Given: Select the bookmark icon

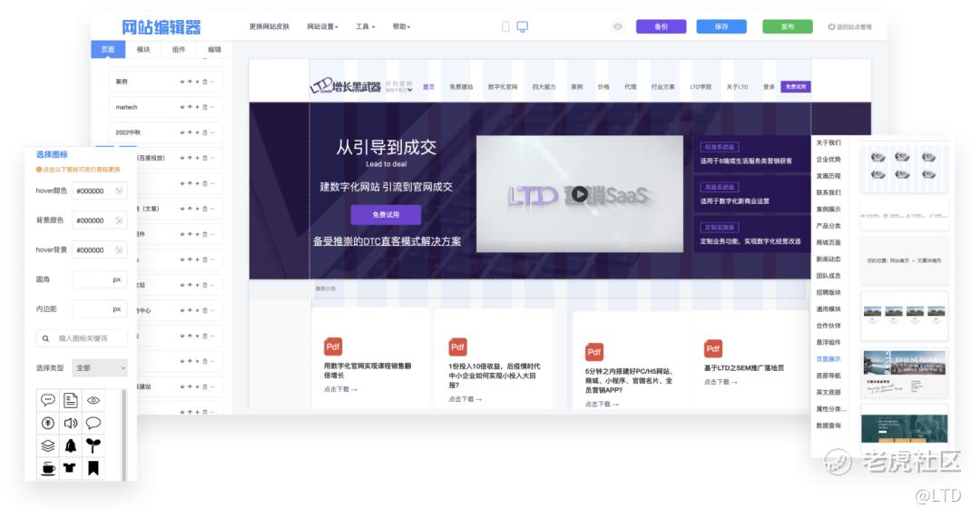Looking at the screenshot, I should 93,468.
